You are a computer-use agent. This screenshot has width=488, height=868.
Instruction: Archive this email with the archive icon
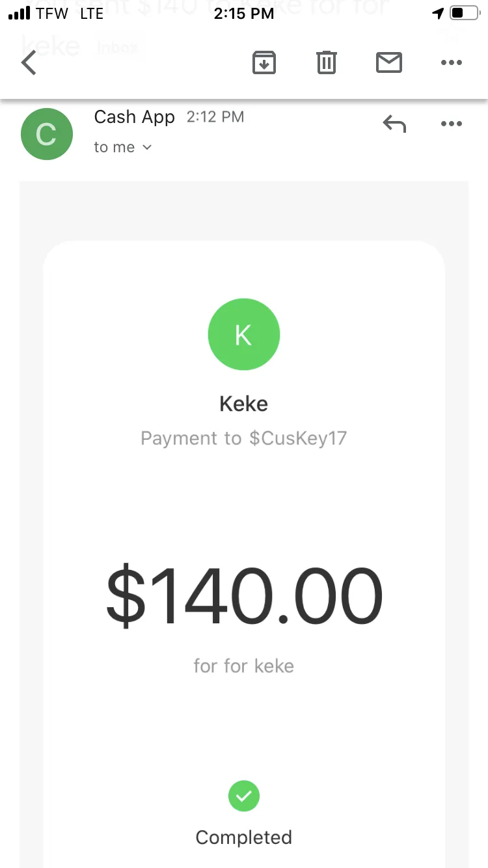pos(264,63)
